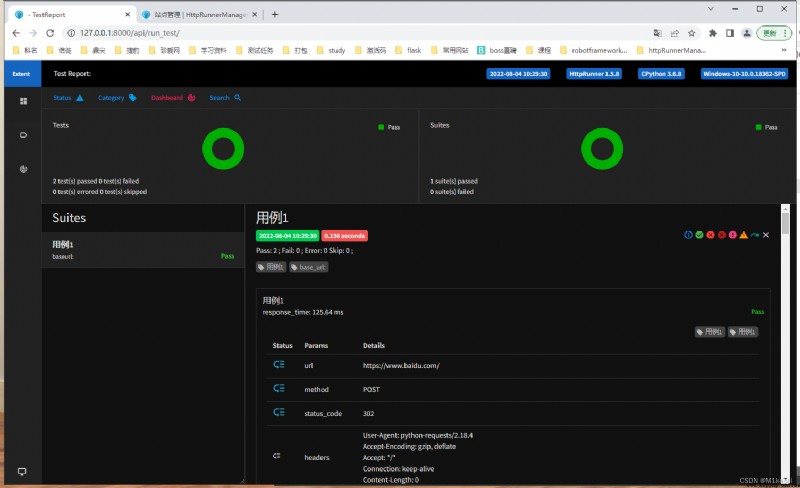Toggle the browser side panel icon
Viewport: 800px width, 488px height.
pyautogui.click(x=730, y=33)
